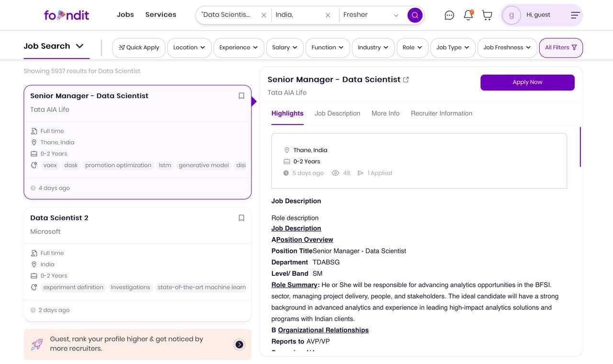Click the Investigations skill tag
Image resolution: width=613 pixels, height=364 pixels.
[130, 287]
